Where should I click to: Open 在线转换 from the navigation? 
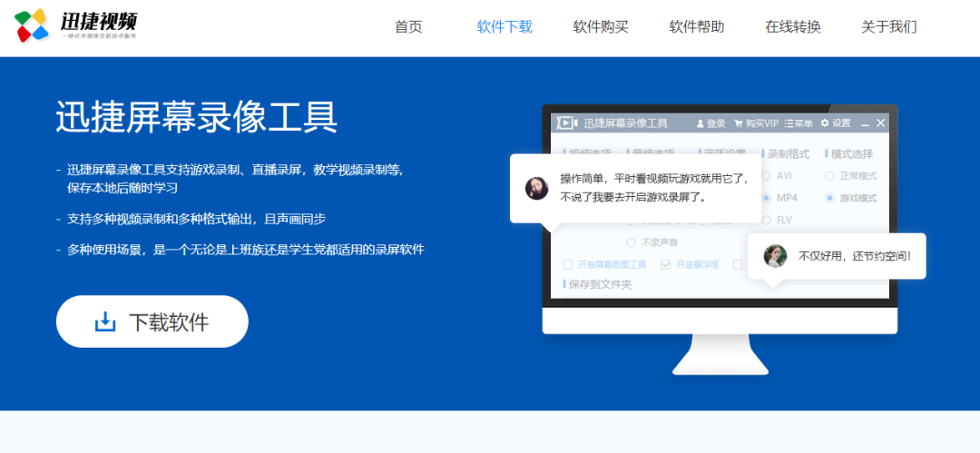click(793, 27)
